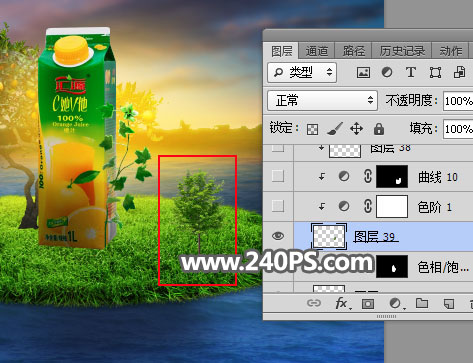Switch to 历史记录 (History) tab
473x363 pixels.
point(402,51)
